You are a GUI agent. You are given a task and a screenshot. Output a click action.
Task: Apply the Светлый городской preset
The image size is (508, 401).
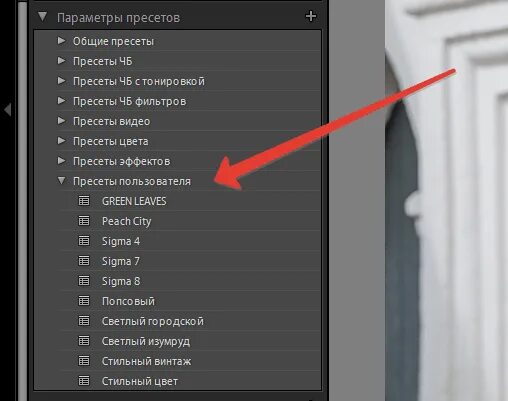[153, 321]
